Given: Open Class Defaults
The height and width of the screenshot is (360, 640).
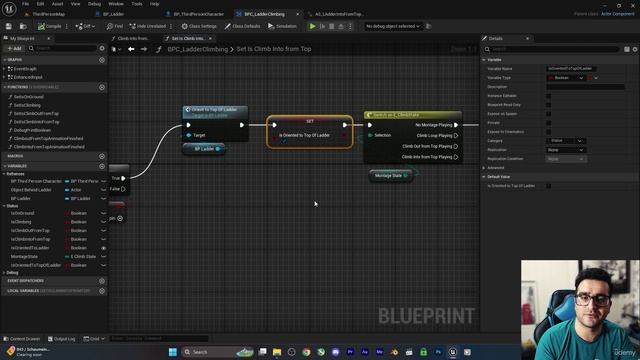Looking at the screenshot, I should [x=242, y=26].
